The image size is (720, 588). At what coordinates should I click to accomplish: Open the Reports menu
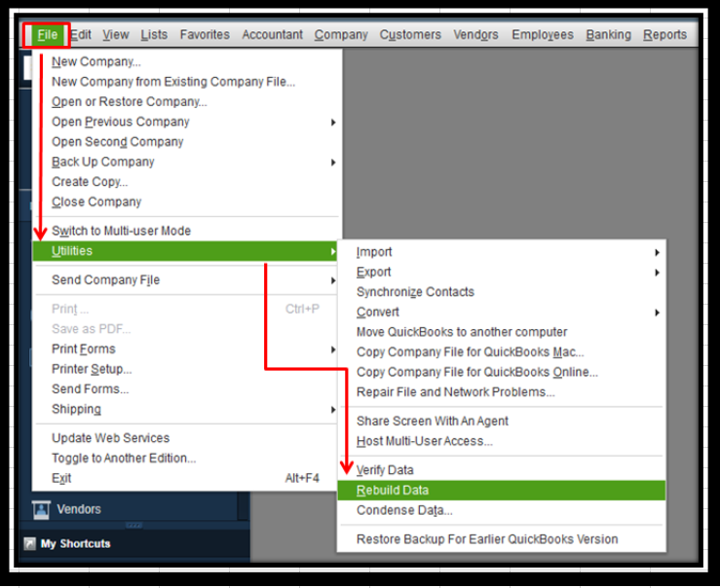(x=664, y=35)
